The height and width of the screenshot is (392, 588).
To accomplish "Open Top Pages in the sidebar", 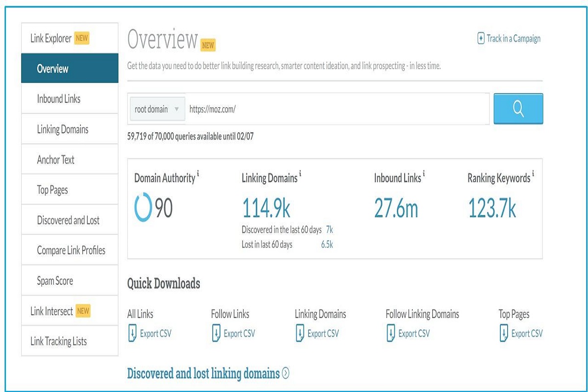I will (x=70, y=190).
